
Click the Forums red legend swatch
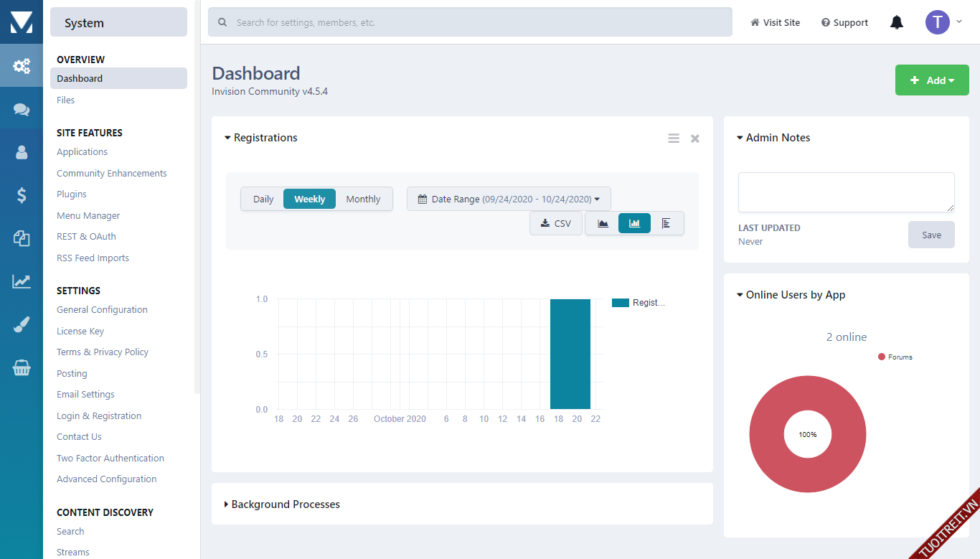(882, 357)
